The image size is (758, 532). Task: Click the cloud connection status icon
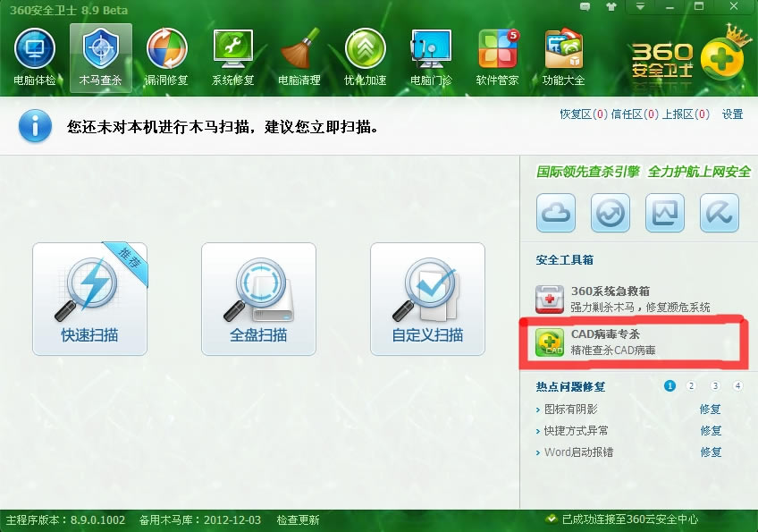tap(551, 519)
